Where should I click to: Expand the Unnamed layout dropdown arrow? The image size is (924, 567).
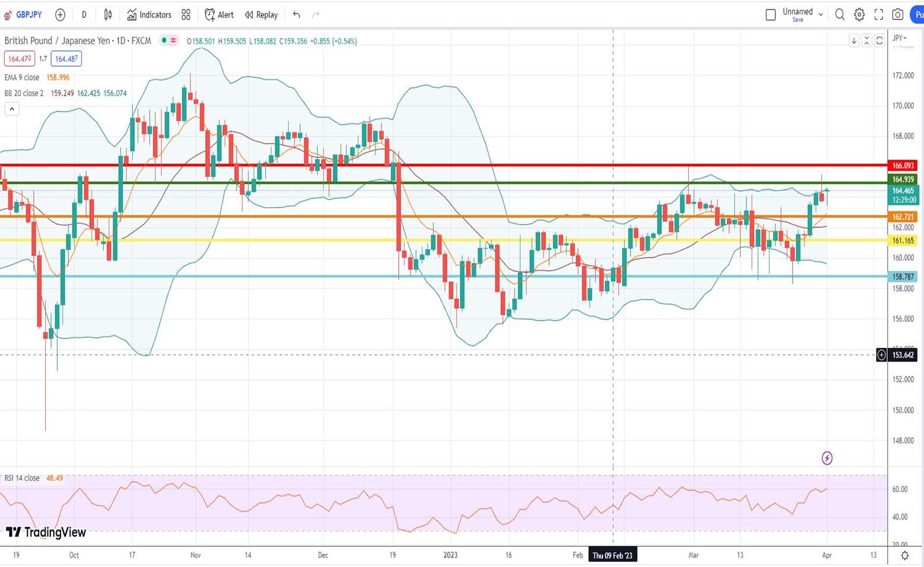821,15
